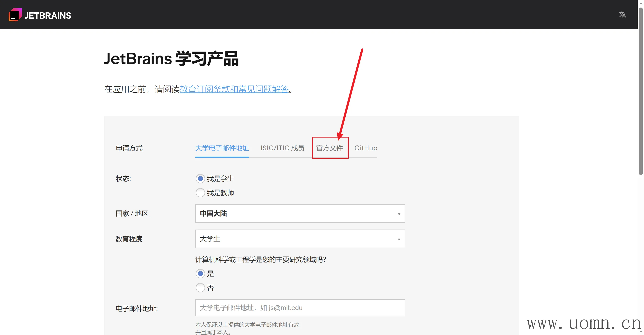Screen dimensions: 644x335
Task: Click the JETBRAINS wordmark text
Action: point(48,16)
